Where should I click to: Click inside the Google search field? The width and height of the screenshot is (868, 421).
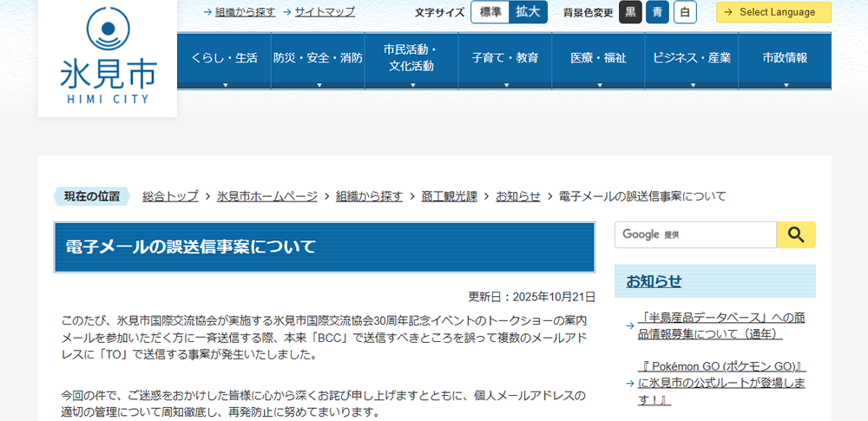[x=694, y=234]
